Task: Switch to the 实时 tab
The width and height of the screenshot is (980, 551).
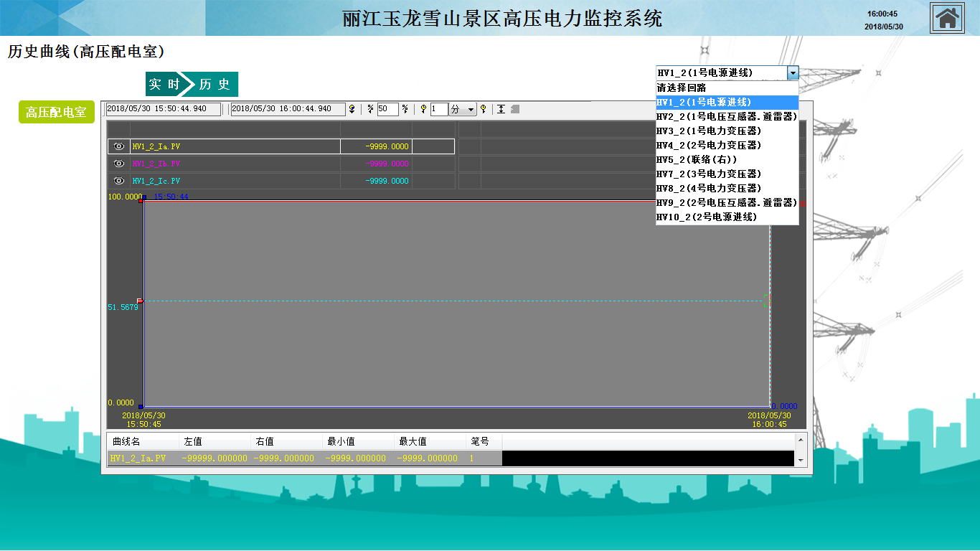Action: click(x=164, y=84)
